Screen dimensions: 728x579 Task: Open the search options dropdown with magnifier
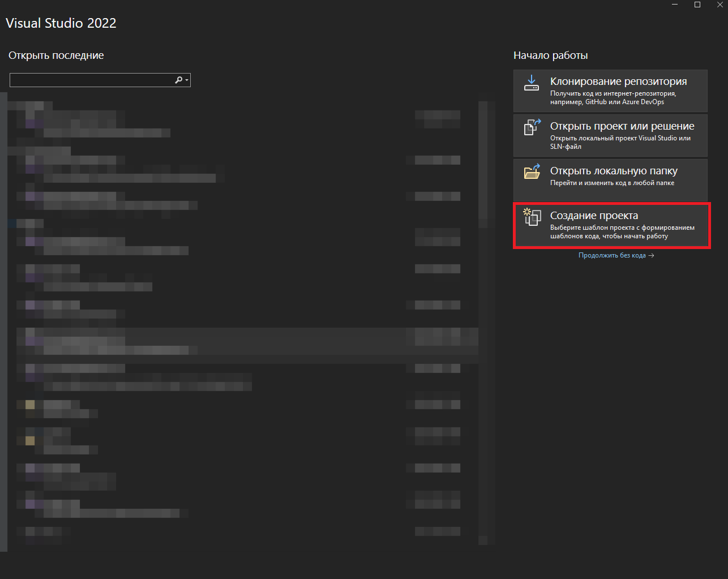point(182,80)
